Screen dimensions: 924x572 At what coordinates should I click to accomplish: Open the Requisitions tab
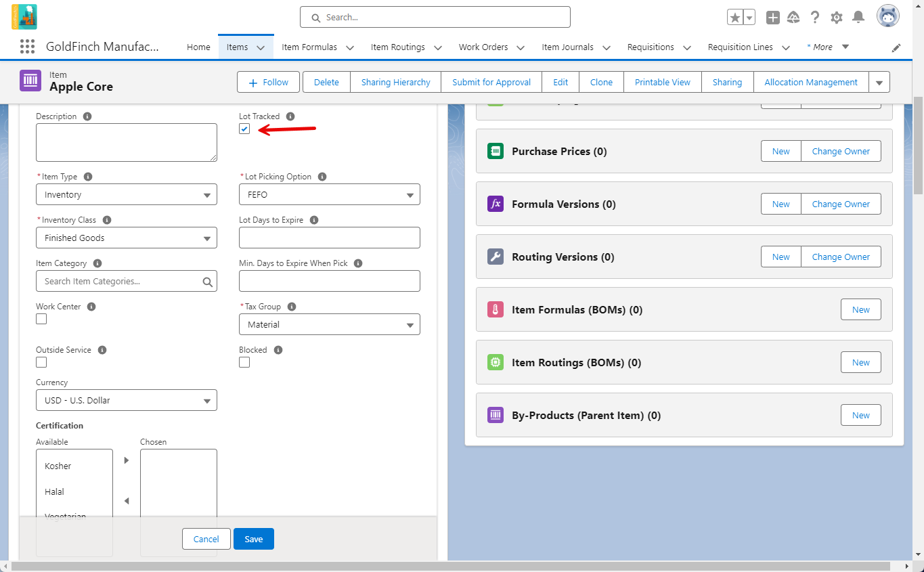click(x=651, y=47)
